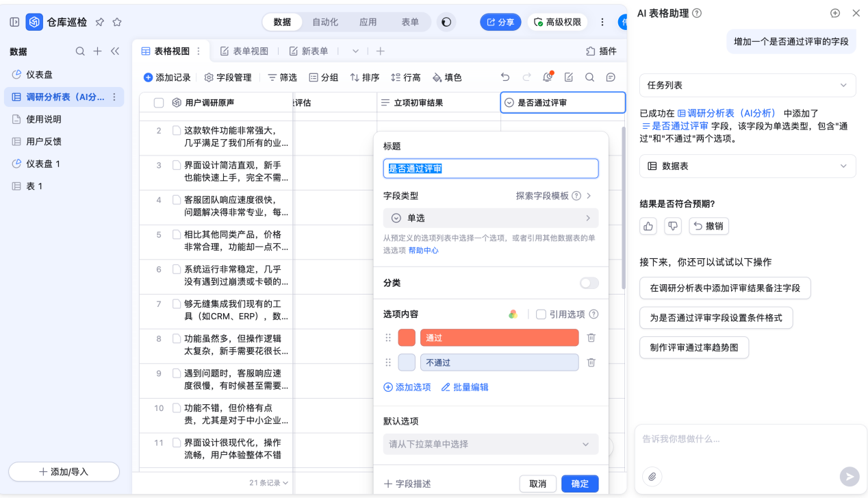The height and width of the screenshot is (498, 868).
Task: Switch to the 自动化 tab
Action: point(325,22)
